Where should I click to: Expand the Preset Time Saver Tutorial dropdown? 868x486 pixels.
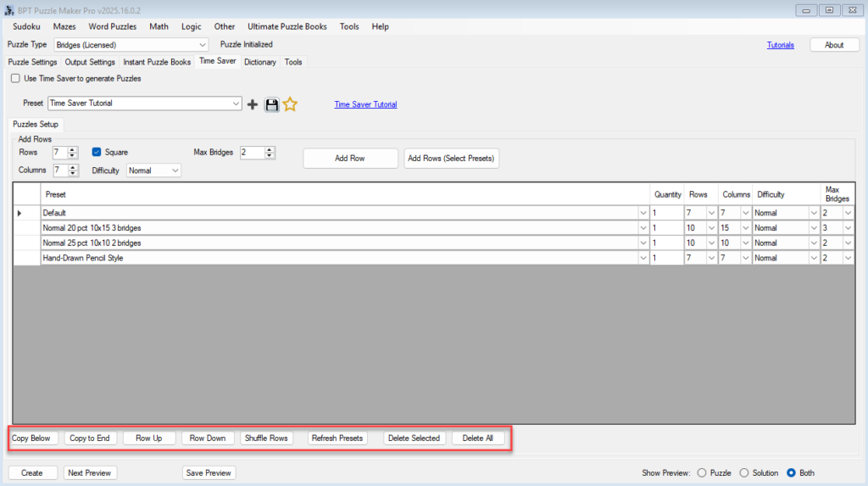coord(236,104)
